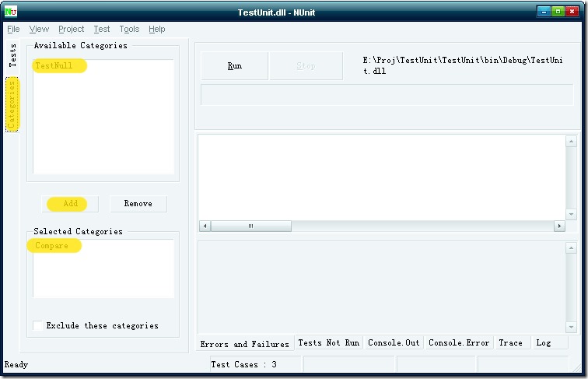Open the Console.Error tab

459,342
